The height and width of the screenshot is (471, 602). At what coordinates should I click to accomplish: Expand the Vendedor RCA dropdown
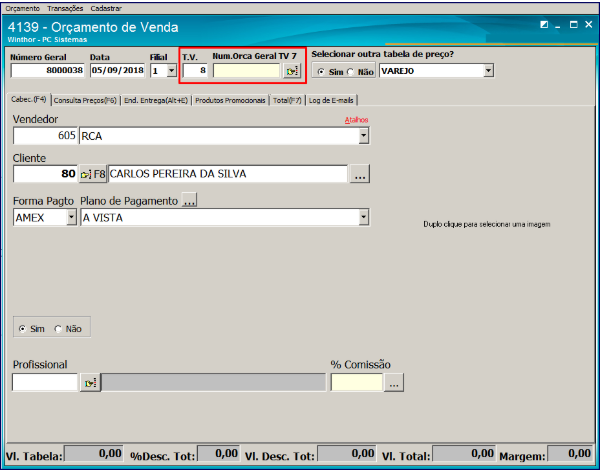363,136
